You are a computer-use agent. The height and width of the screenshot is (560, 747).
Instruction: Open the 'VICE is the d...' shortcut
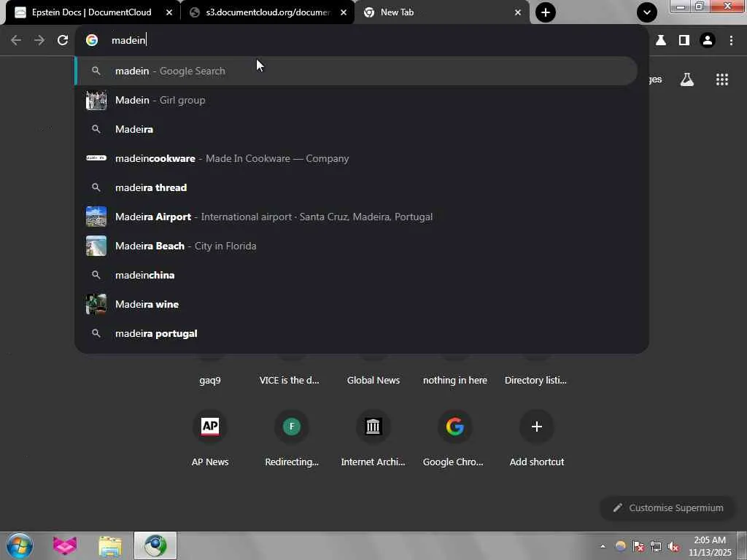[289, 380]
